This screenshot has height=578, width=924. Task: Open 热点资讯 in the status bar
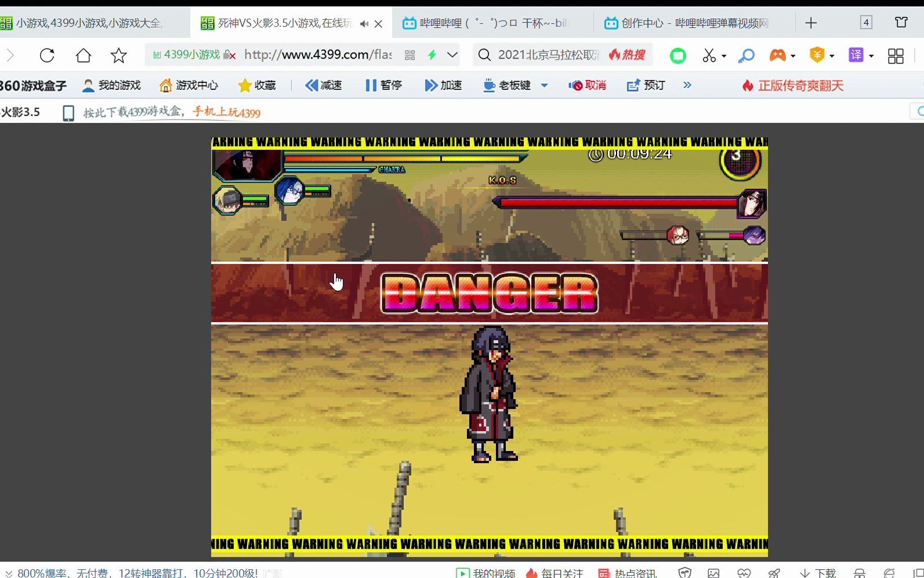[x=627, y=573]
